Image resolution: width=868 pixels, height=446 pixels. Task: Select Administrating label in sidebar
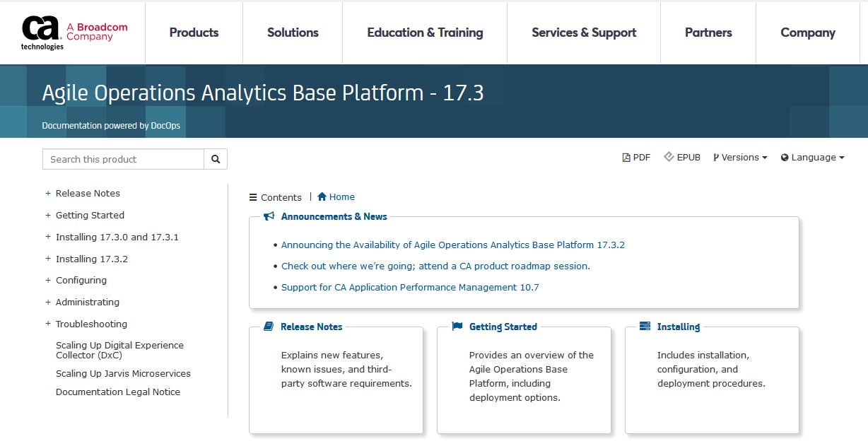88,303
